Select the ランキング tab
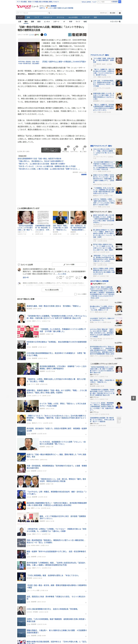The image size is (138, 644). (86, 17)
